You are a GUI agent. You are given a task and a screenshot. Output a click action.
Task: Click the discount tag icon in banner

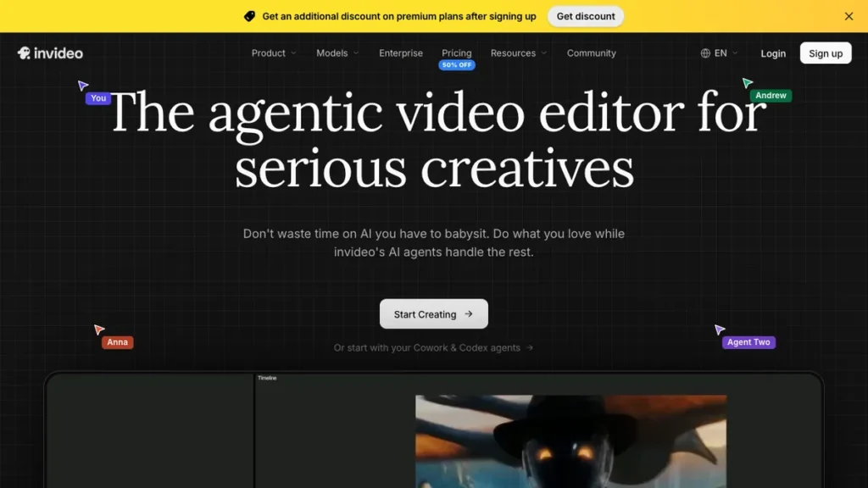tap(250, 16)
